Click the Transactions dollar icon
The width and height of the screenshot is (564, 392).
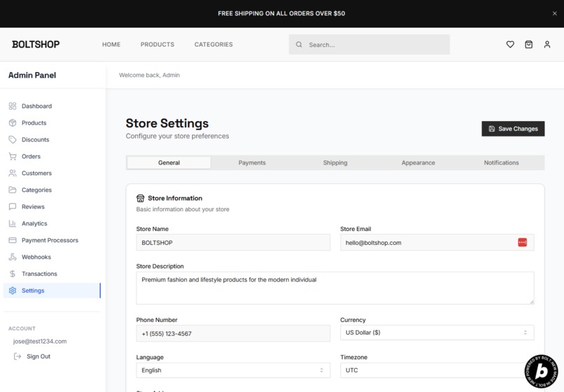tap(13, 274)
